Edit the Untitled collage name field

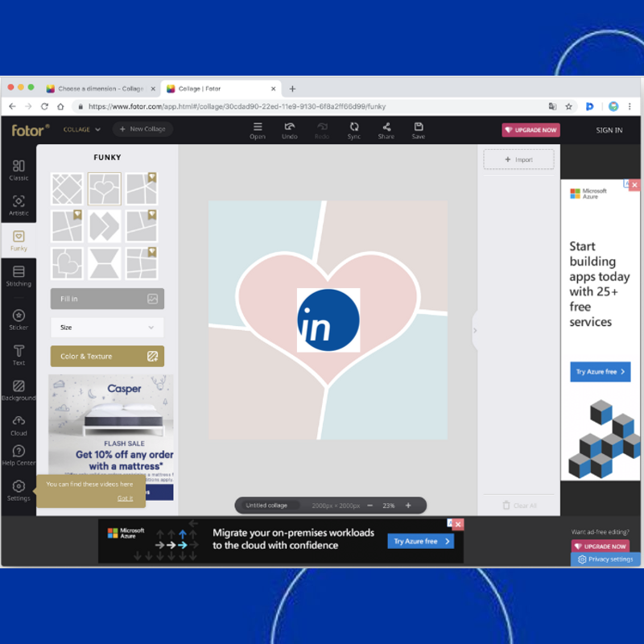click(x=267, y=506)
